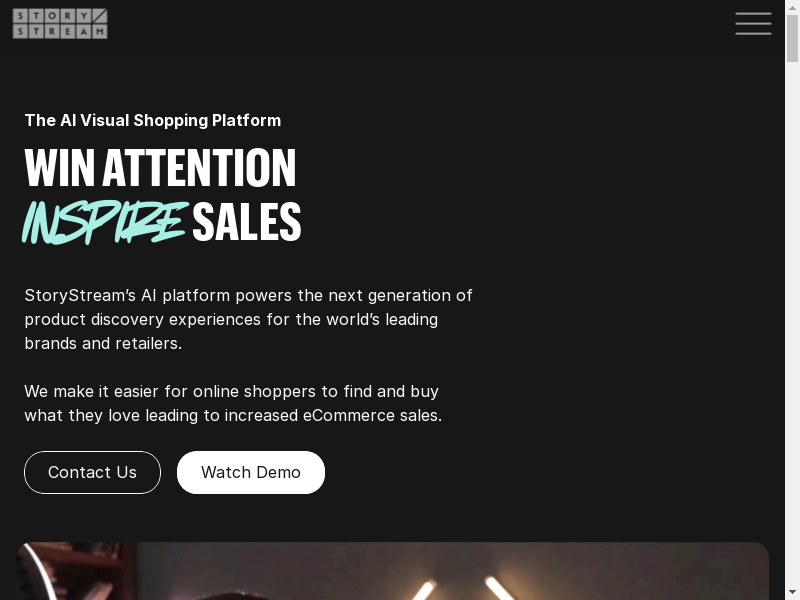Screen dimensions: 800x600
Task: Click the glowing light tubes in the video
Action: [464, 588]
